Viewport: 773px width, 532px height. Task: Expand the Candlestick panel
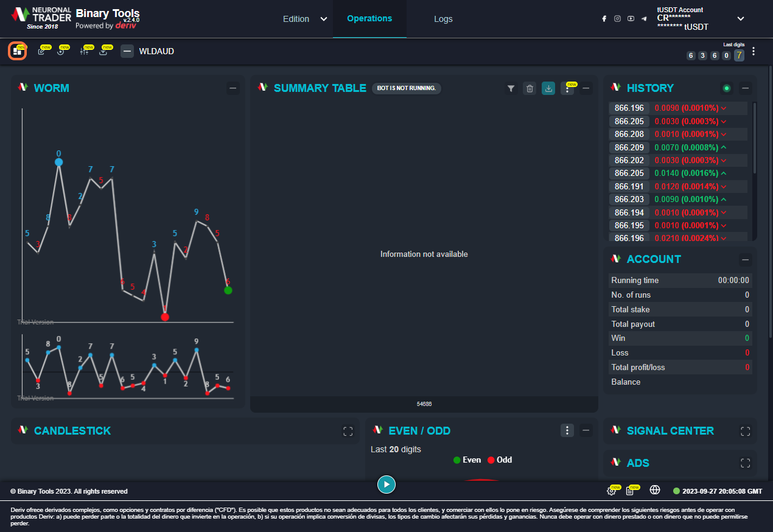pos(348,431)
